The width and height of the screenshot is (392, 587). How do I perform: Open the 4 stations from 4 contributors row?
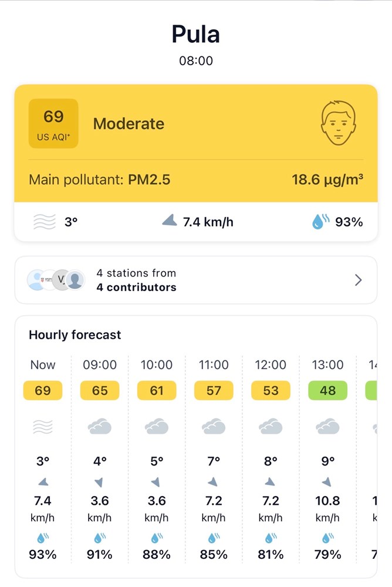[195, 280]
